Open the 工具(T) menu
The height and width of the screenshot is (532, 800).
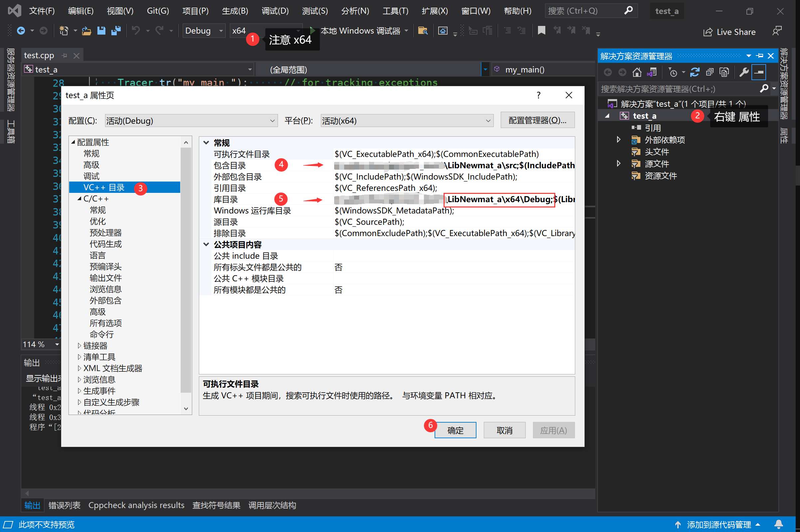pos(396,11)
